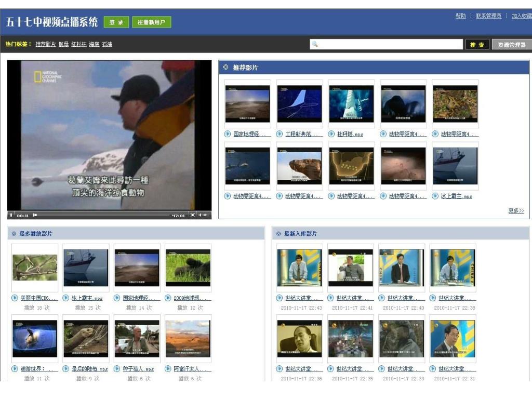Open the sailboat thumbnail in 推荐影片
Viewport: 532px width, 399px height.
(x=455, y=166)
